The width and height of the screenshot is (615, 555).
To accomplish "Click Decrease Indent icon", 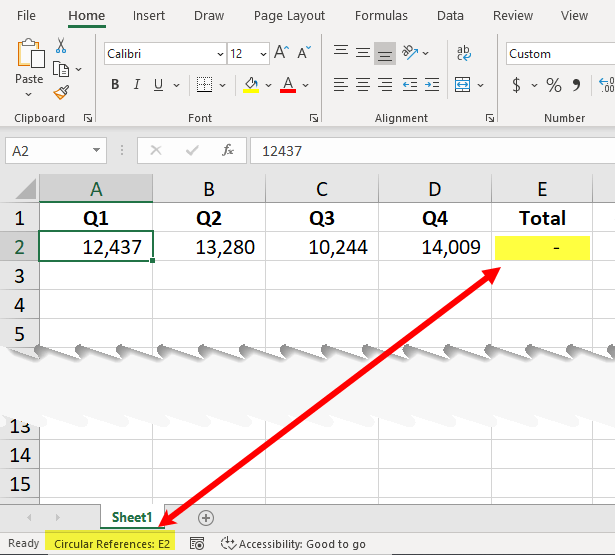I will (410, 85).
